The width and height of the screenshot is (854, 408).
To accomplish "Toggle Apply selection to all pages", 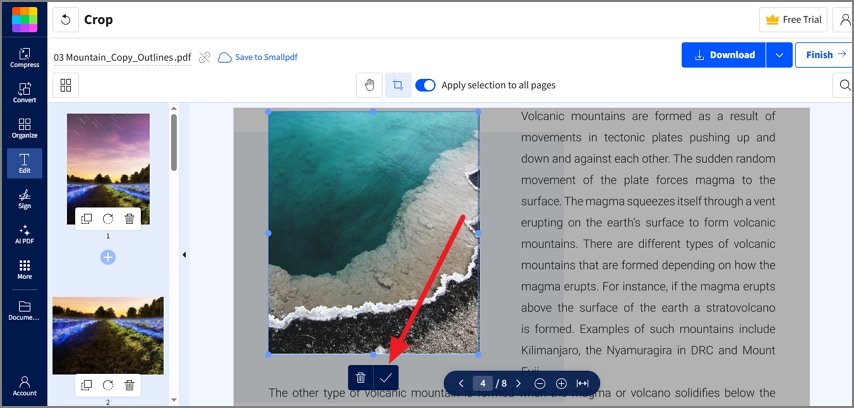I will click(x=425, y=85).
